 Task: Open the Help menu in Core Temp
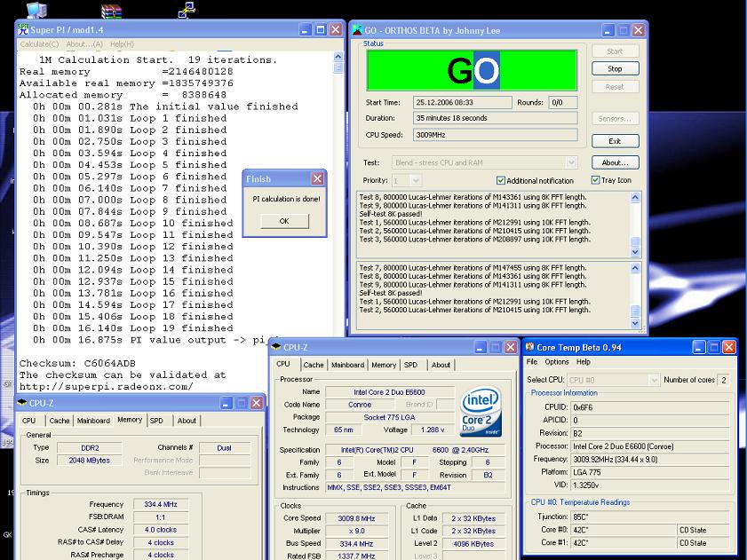(583, 362)
